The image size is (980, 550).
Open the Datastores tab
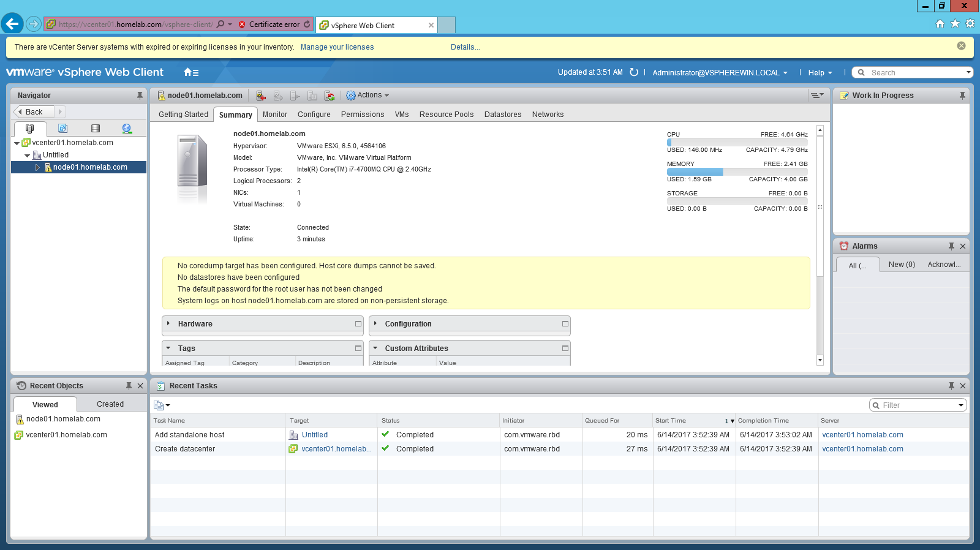502,115
